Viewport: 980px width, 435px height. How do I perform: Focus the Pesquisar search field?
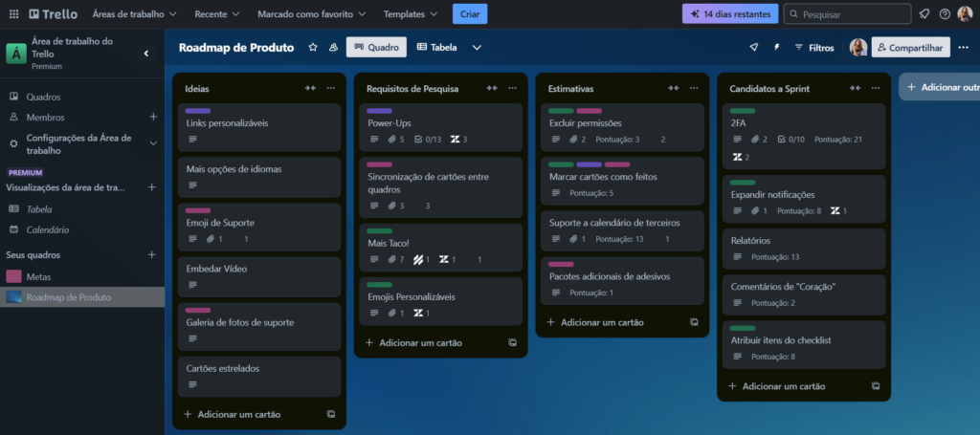[848, 13]
